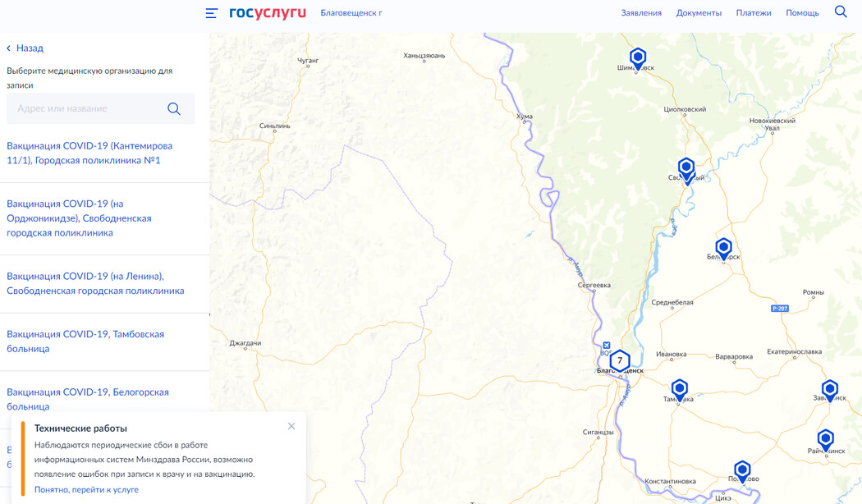
Task: Choose Белогорская больница vaccination entry
Action: (88, 399)
